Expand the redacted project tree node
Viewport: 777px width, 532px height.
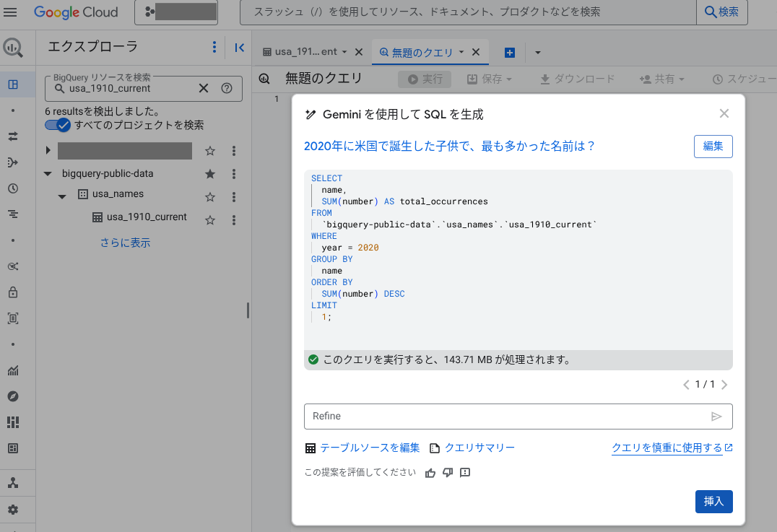(x=48, y=150)
